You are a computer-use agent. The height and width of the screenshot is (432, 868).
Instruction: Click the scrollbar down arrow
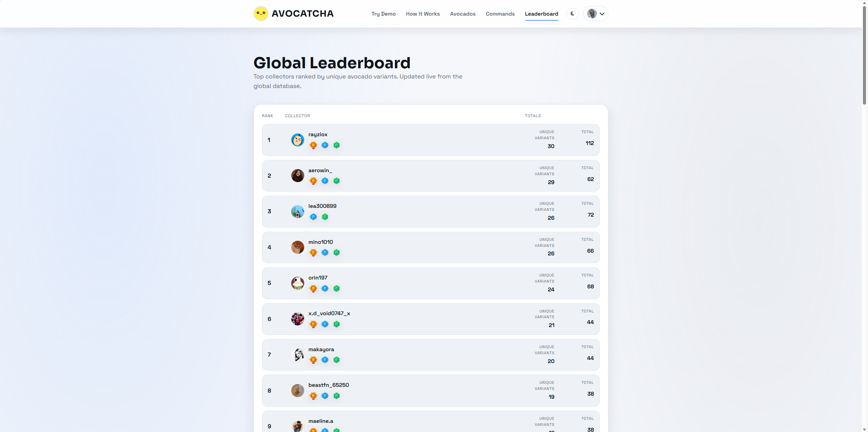pos(864,429)
